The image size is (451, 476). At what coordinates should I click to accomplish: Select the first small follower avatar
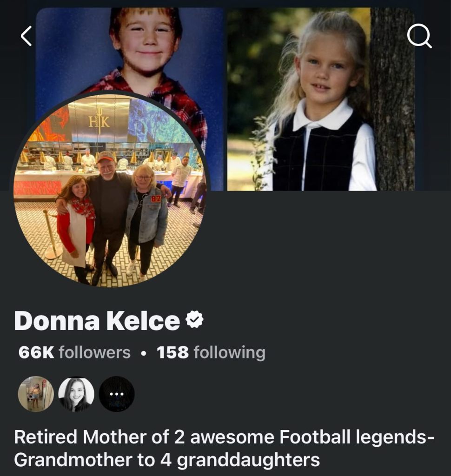[x=36, y=394]
